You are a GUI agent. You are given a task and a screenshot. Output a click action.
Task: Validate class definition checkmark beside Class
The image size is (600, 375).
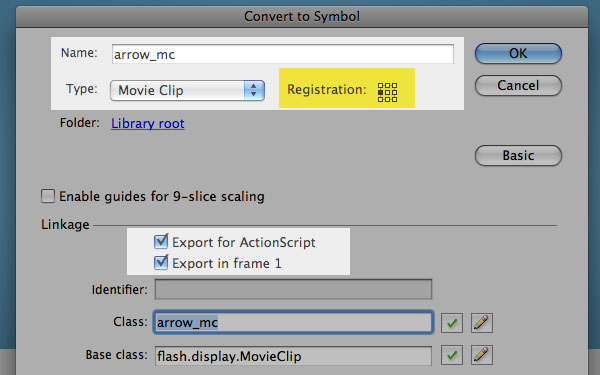(x=452, y=323)
